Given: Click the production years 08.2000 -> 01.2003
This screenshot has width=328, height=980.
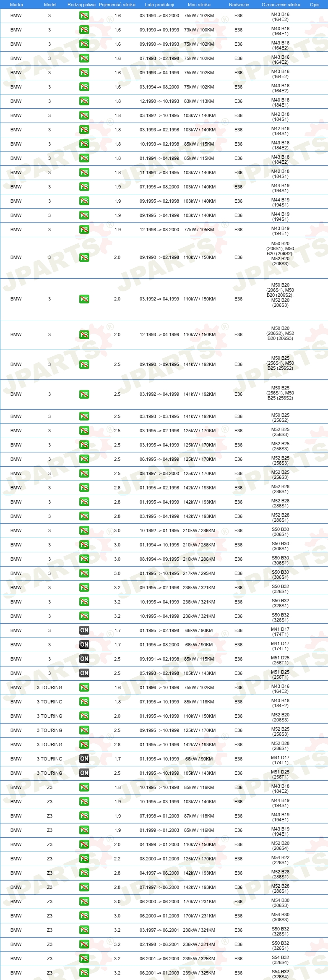Looking at the screenshot, I should pos(159,859).
